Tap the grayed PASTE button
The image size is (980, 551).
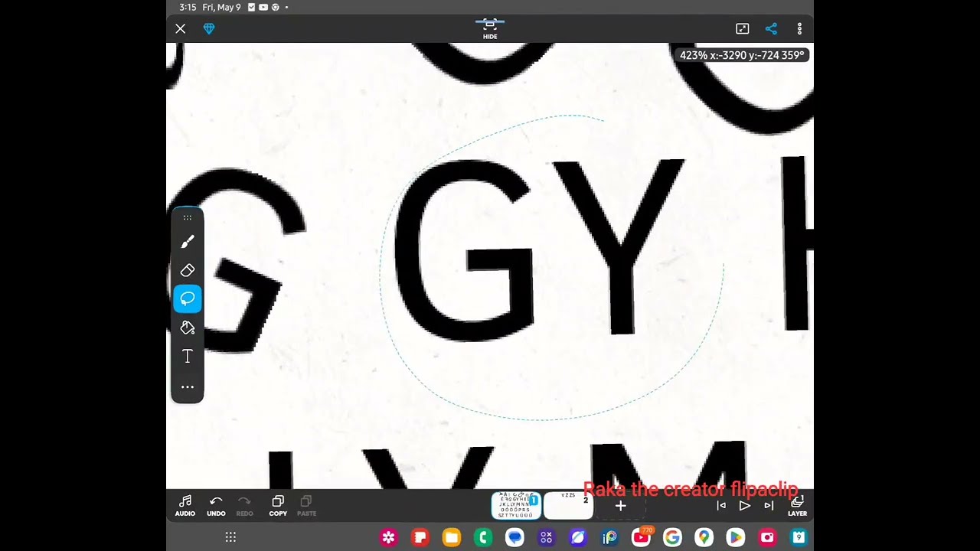tap(306, 506)
